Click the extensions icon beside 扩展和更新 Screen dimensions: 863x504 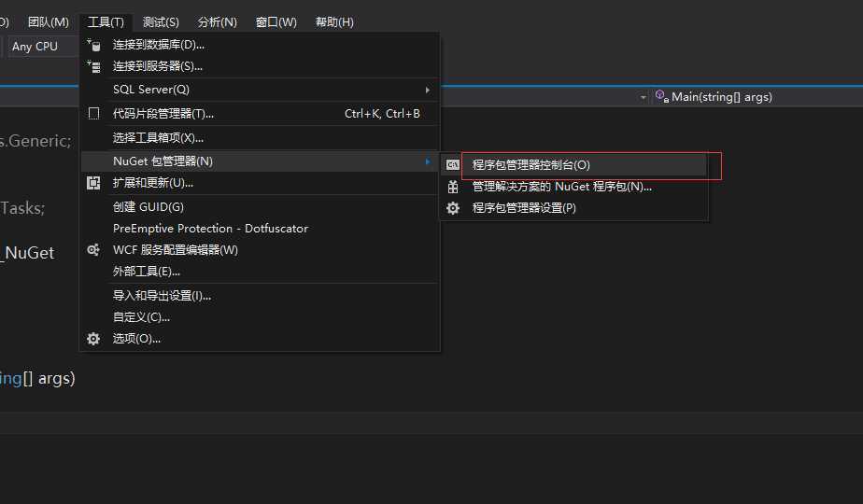click(93, 183)
